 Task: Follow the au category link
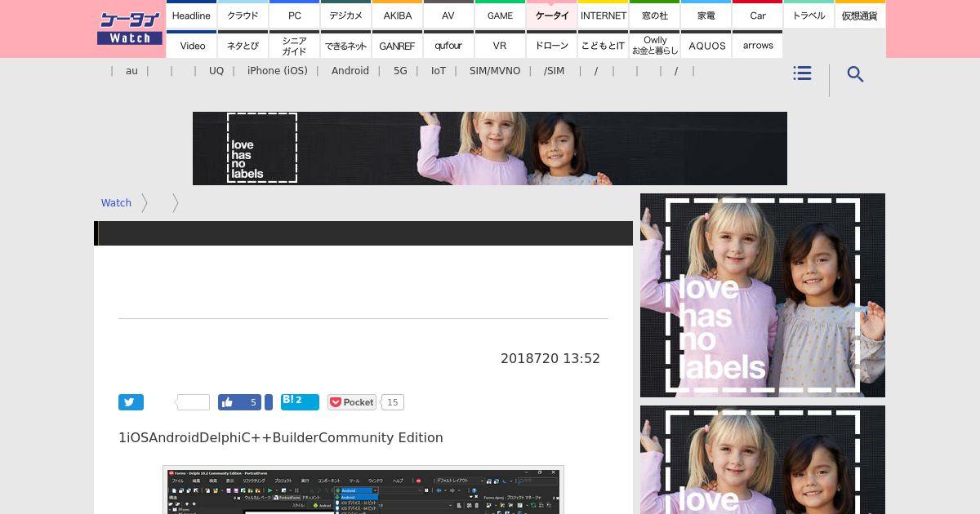coord(131,71)
